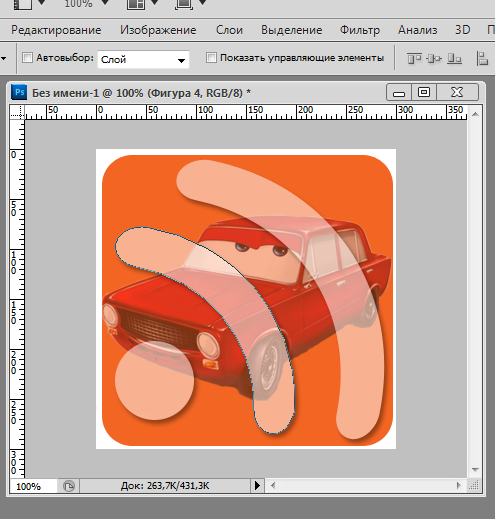
Task: Click the Arrange Documents icon
Action: point(136,4)
